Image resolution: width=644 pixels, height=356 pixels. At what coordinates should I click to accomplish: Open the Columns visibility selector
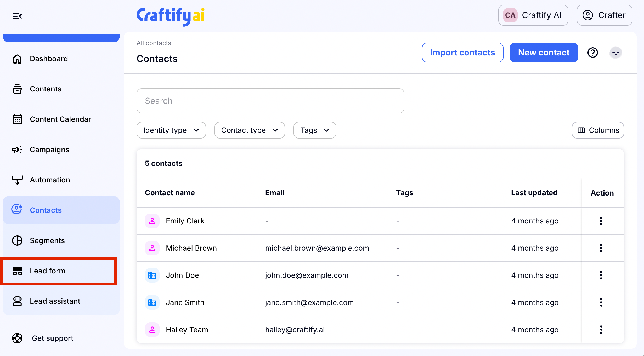[598, 130]
